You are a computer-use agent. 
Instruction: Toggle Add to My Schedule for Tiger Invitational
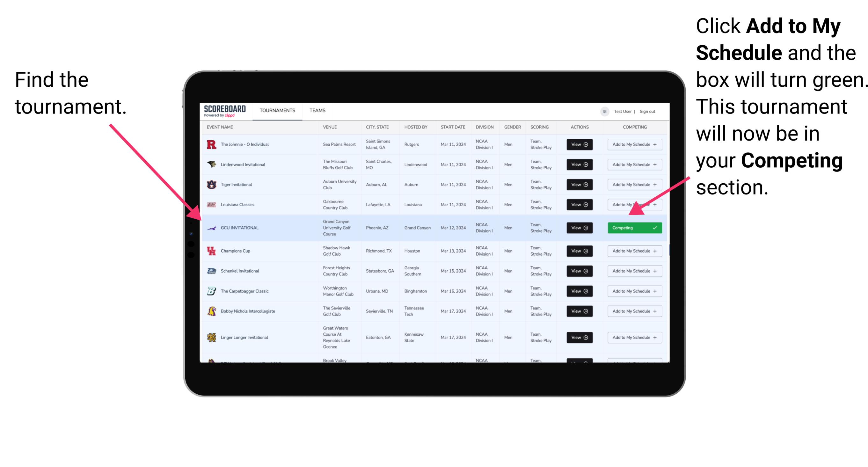(x=633, y=185)
